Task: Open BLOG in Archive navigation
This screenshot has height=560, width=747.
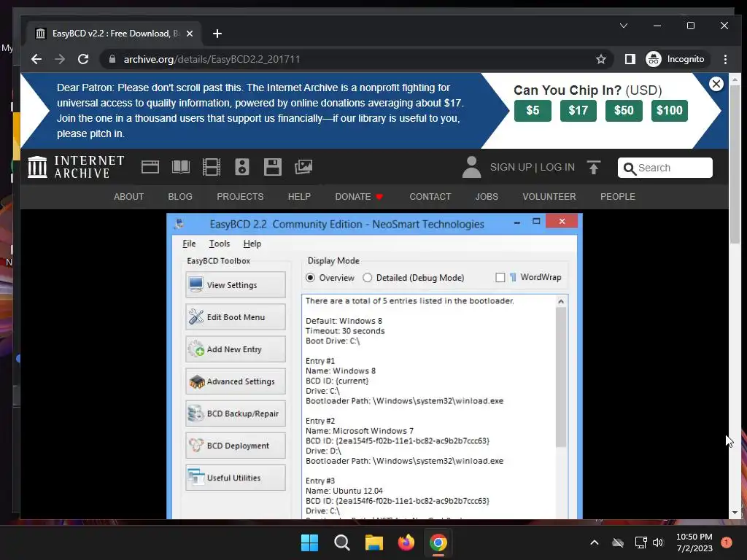Action: point(180,197)
